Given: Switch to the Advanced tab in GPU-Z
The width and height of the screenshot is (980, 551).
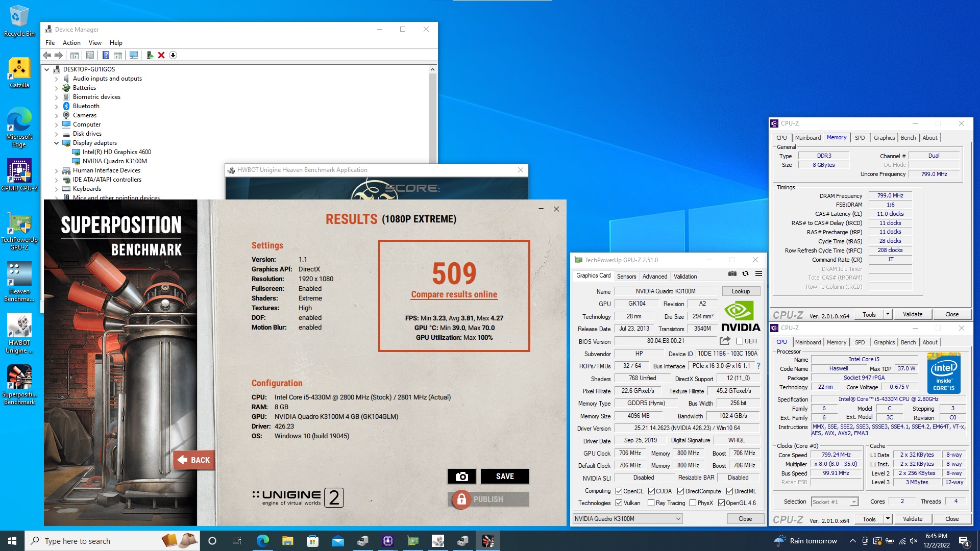Looking at the screenshot, I should coord(654,277).
